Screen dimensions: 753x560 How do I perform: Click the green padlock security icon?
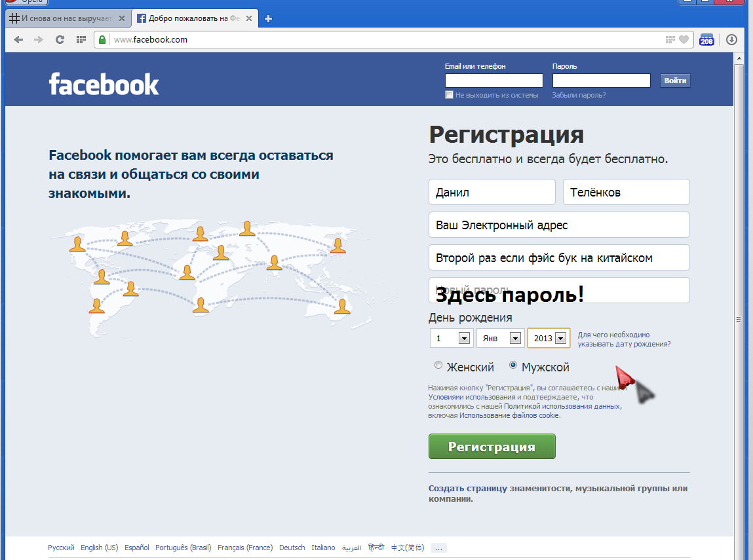click(102, 40)
